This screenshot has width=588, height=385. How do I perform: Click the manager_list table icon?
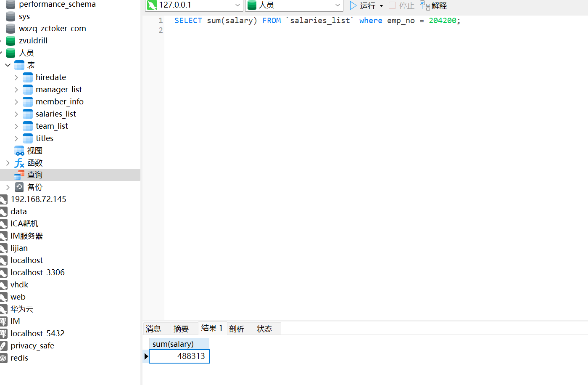pos(28,90)
